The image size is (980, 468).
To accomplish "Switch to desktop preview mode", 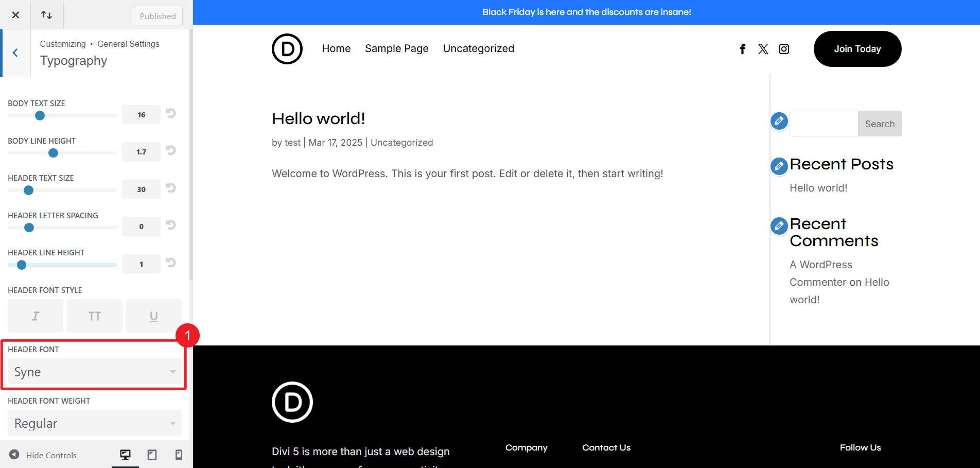I will (x=125, y=455).
